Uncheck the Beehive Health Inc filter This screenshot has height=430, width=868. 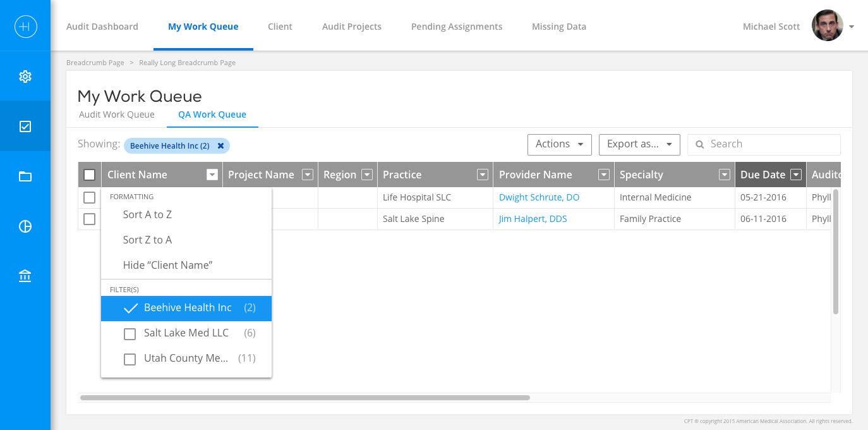[130, 308]
